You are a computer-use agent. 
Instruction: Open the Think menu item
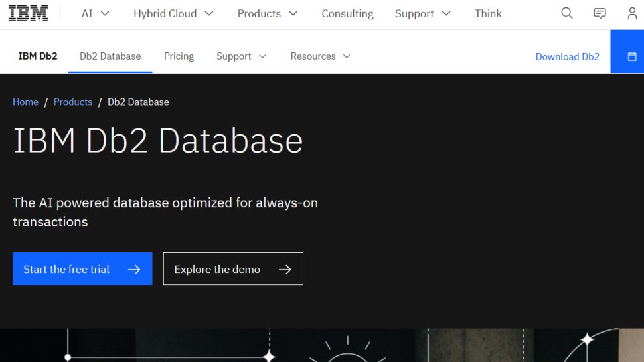(488, 13)
